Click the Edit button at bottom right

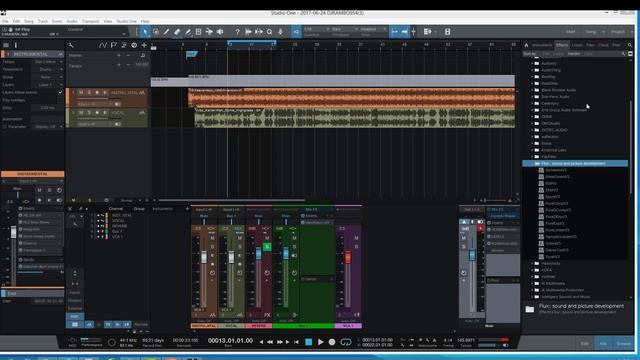click(x=584, y=344)
